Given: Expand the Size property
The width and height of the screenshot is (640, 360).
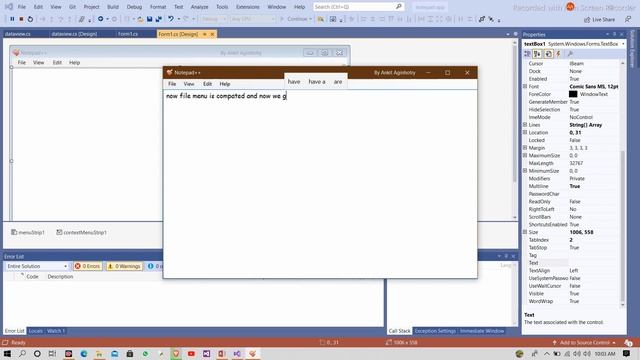Looking at the screenshot, I should pyautogui.click(x=525, y=232).
